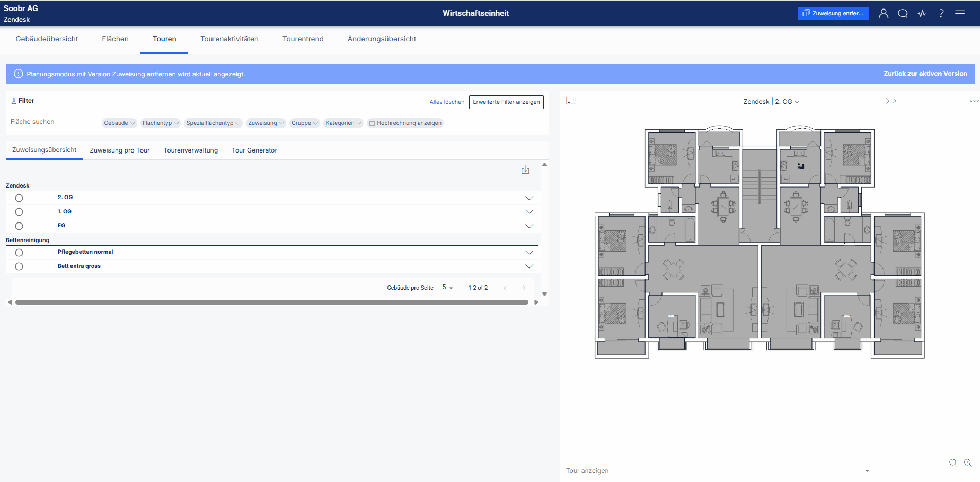
Task: Select the Pflegebetten normal radio button
Action: click(x=19, y=253)
